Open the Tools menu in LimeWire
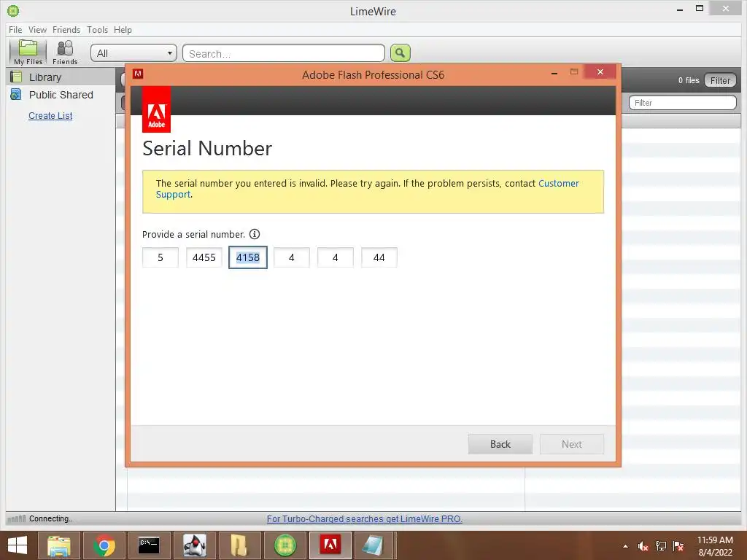This screenshot has width=747, height=560. (x=97, y=29)
